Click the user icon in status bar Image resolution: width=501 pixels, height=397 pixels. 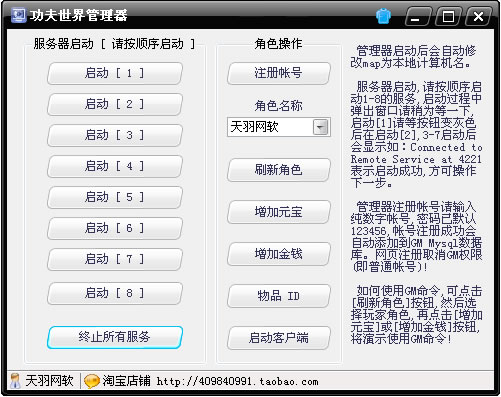coord(15,381)
